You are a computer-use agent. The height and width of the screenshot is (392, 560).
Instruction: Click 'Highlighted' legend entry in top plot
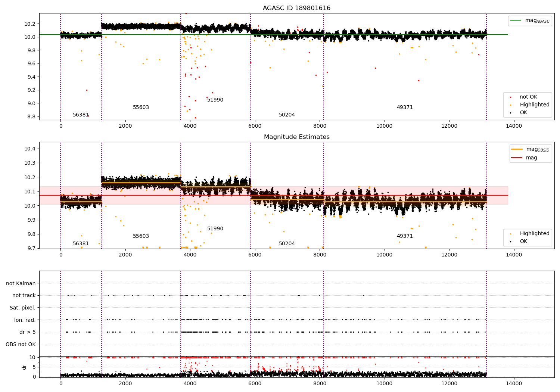[x=529, y=105]
